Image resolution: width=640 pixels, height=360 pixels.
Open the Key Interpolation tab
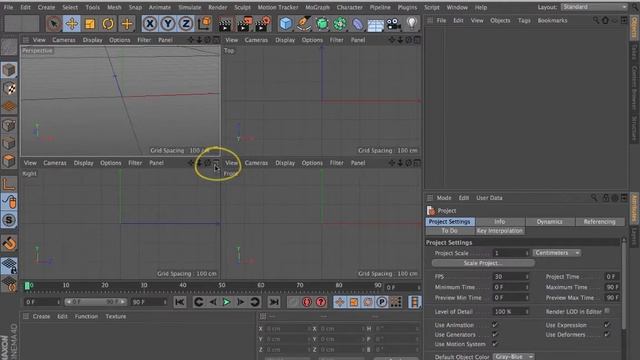[500, 231]
